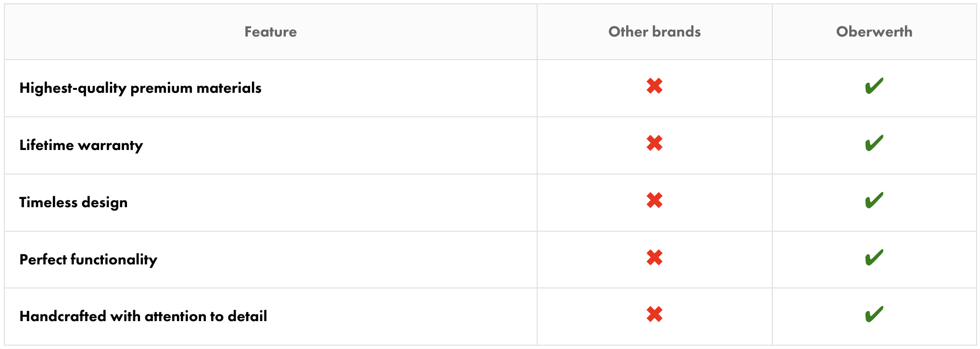Click green checkmark in Timeless design row
Screen dimensions: 980x349
point(874,200)
